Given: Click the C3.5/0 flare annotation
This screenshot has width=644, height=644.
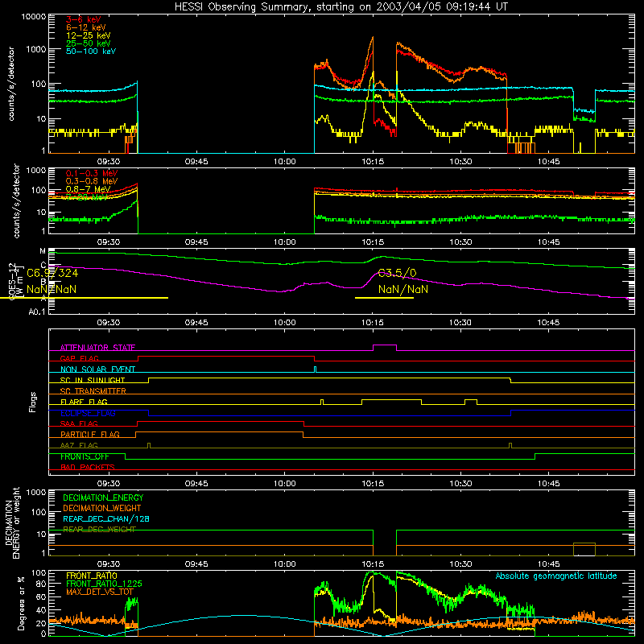Looking at the screenshot, I should [x=397, y=273].
